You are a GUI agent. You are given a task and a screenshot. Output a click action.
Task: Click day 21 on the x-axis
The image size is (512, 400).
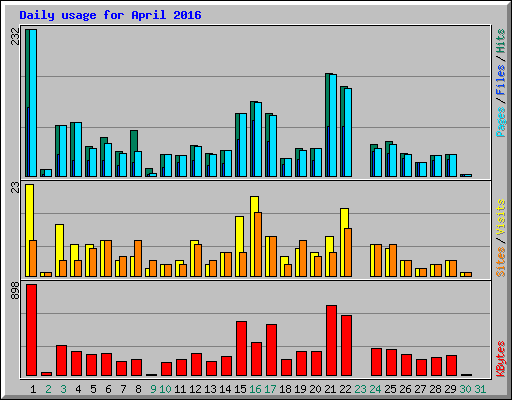pyautogui.click(x=330, y=389)
